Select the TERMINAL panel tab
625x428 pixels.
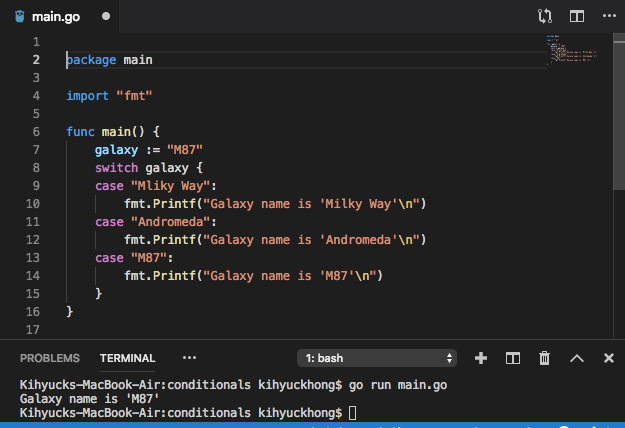[128, 358]
